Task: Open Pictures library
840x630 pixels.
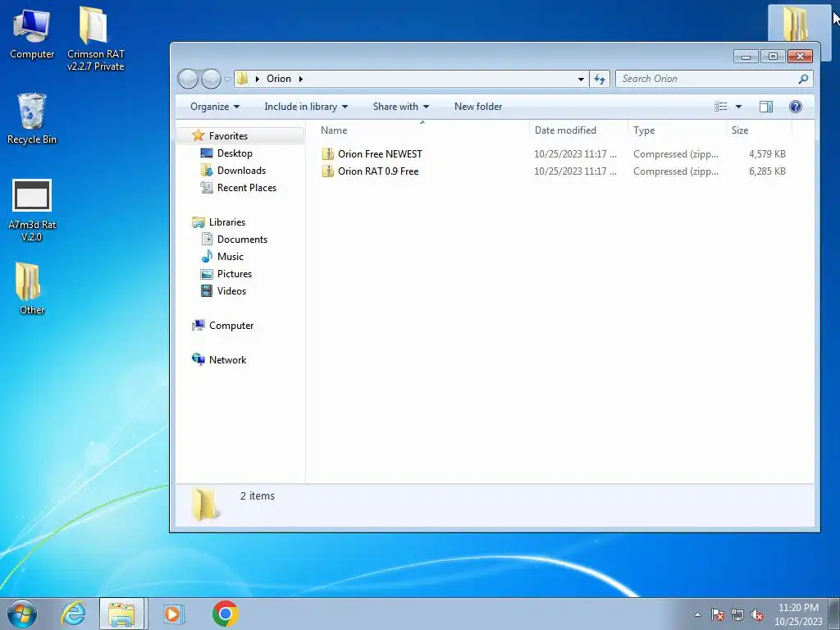Action: pos(234,274)
